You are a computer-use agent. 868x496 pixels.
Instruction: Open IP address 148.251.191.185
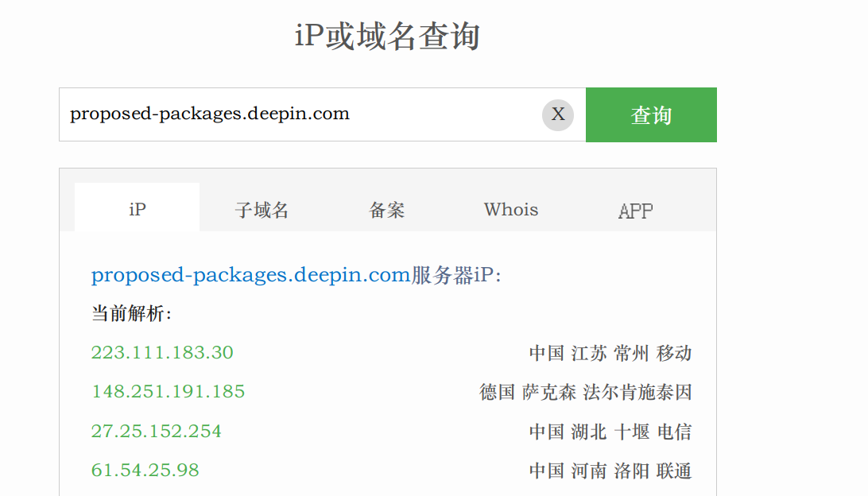pyautogui.click(x=168, y=392)
